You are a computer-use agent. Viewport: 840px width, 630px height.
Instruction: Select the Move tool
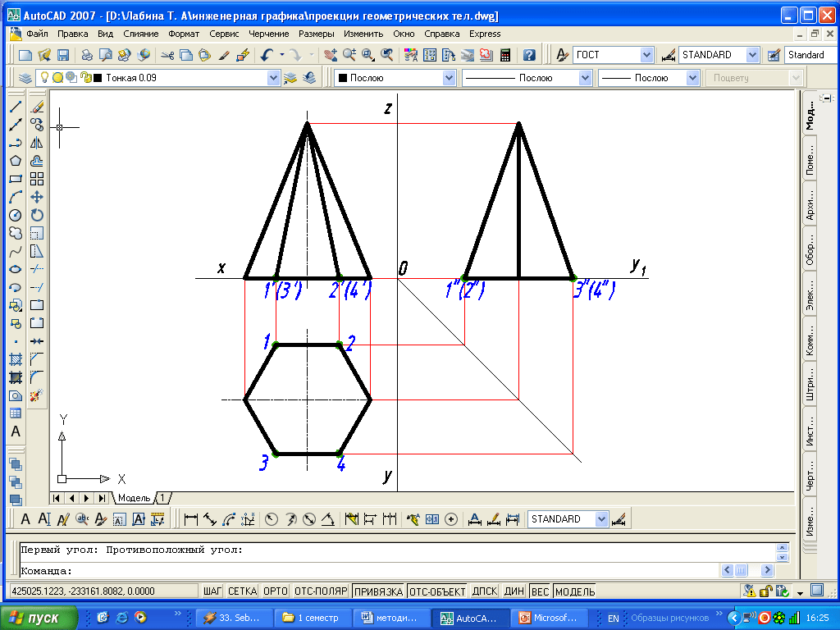click(x=37, y=197)
